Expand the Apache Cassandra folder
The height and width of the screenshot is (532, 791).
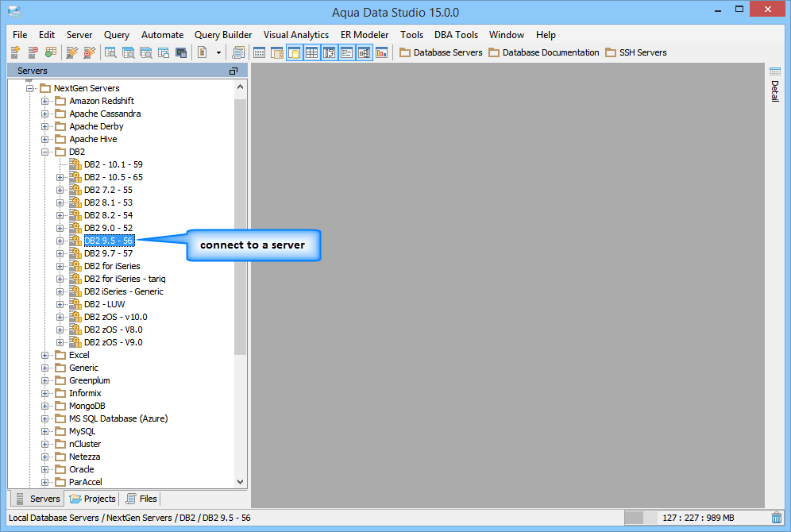pyautogui.click(x=45, y=114)
